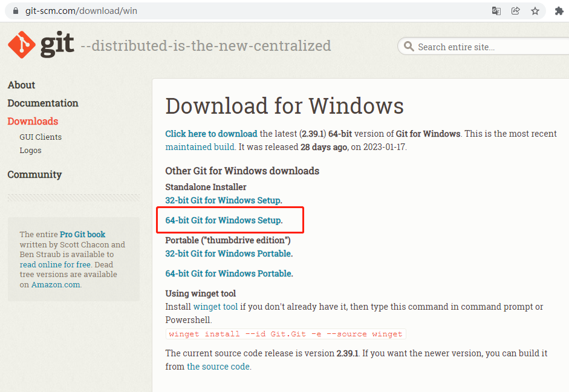Bookmark this page with star icon
The image size is (569, 392).
pyautogui.click(x=535, y=11)
